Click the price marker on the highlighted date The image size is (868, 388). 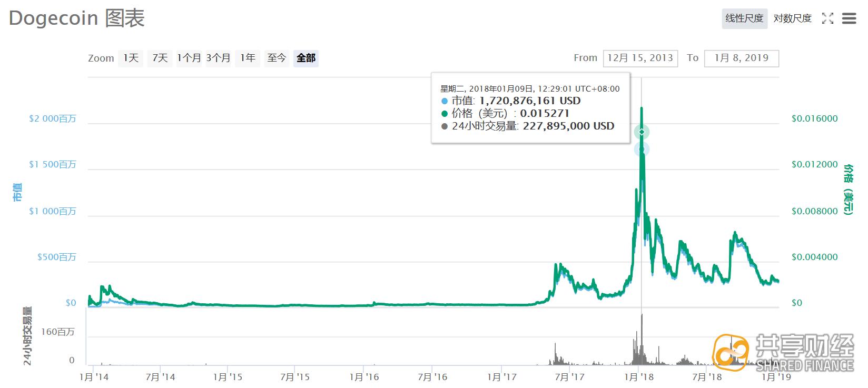point(642,132)
